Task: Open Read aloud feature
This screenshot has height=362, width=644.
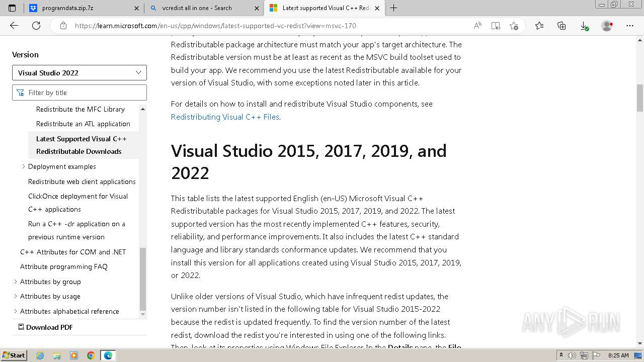Action: [x=477, y=26]
